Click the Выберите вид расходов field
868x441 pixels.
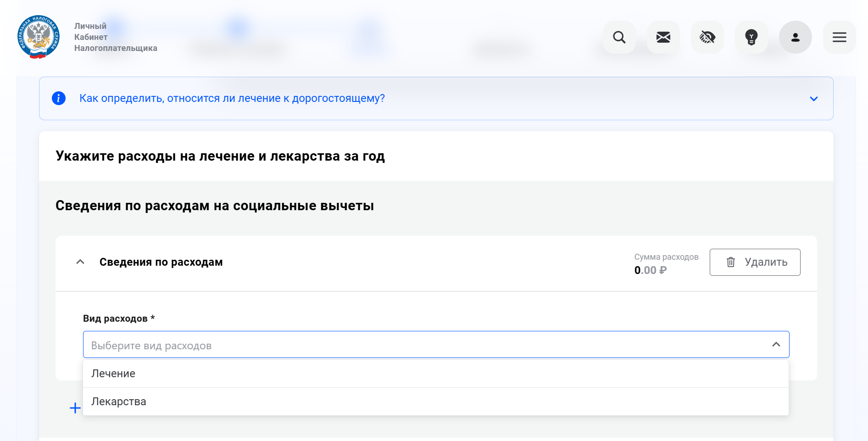point(436,345)
